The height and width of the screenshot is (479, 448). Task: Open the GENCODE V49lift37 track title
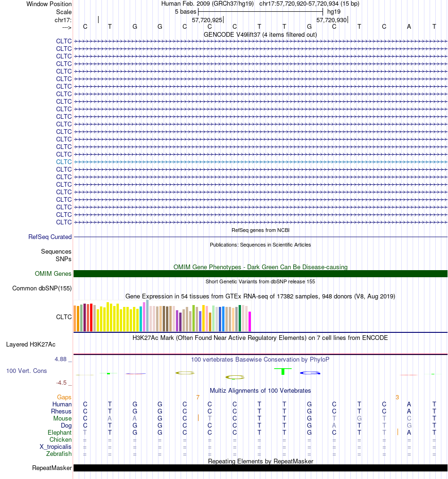pyautogui.click(x=260, y=34)
